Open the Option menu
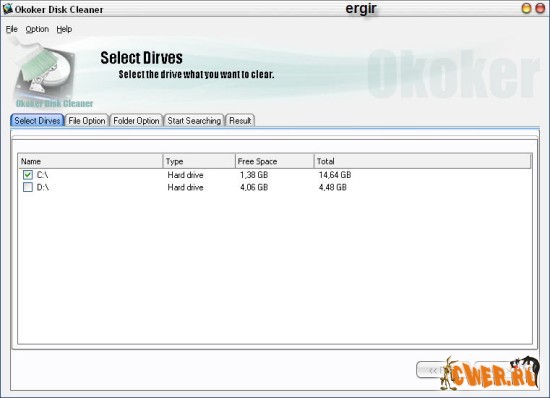This screenshot has height=398, width=550. pyautogui.click(x=37, y=29)
